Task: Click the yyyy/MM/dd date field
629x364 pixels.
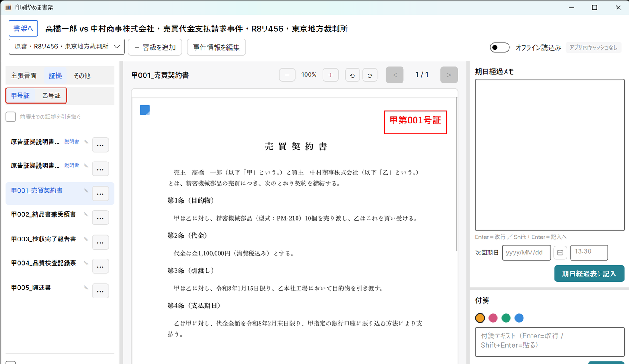Action: click(x=527, y=252)
